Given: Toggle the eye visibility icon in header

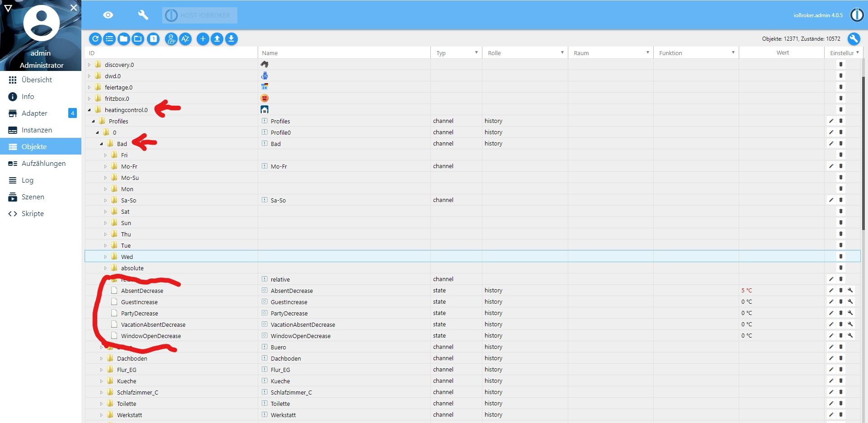Looking at the screenshot, I should point(108,15).
